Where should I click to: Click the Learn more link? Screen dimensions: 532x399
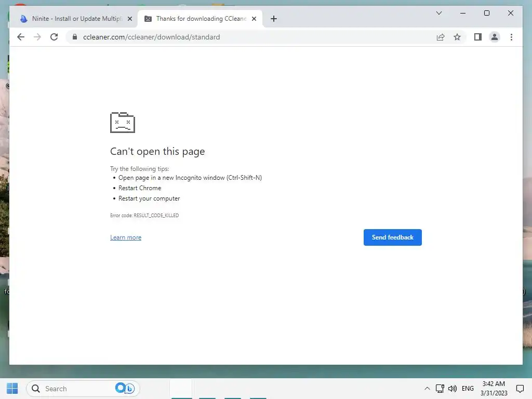click(x=126, y=237)
